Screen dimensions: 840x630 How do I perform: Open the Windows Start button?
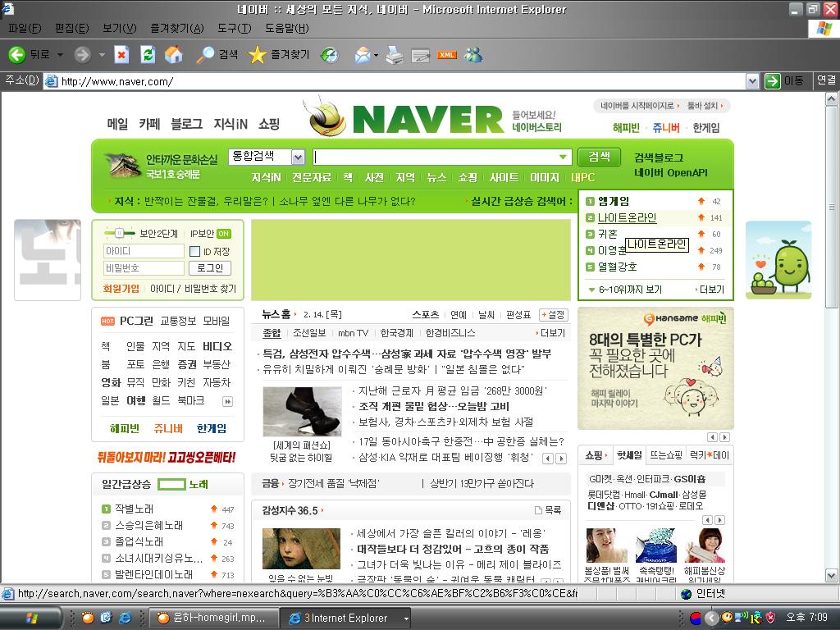(31, 619)
